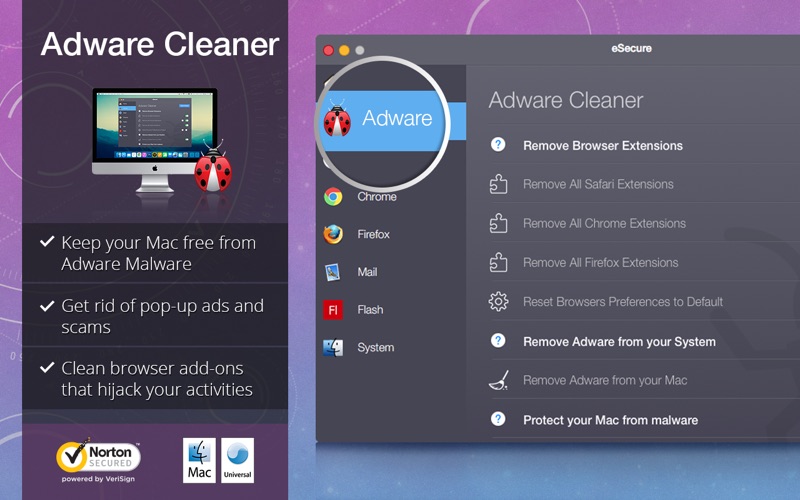Click puzzle icon for Remove All Chrome Extensions
Screen dimensions: 800x500
pyautogui.click(x=498, y=223)
